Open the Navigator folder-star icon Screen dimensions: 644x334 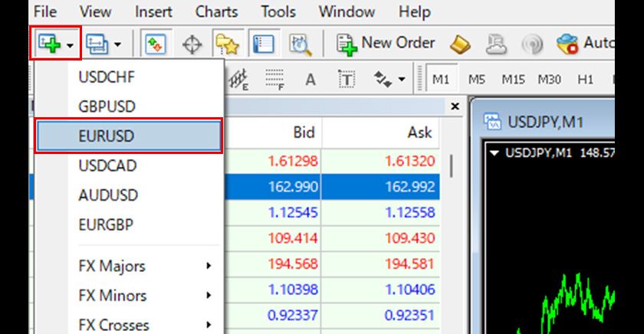[x=226, y=44]
